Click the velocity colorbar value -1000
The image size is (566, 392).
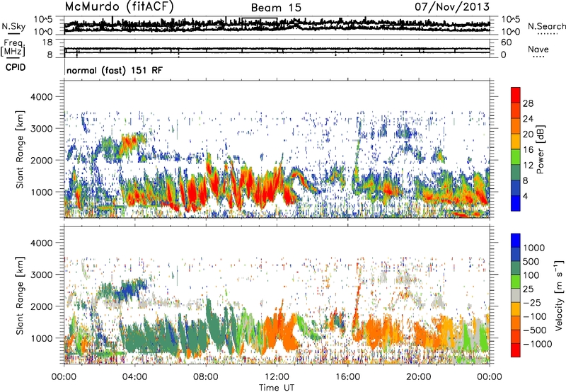[x=538, y=344]
